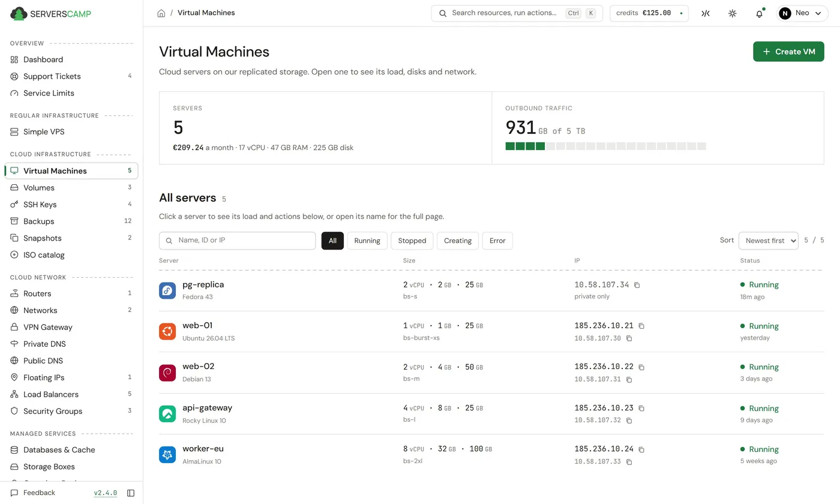The image size is (840, 504).
Task: Filter servers by Stopped
Action: click(412, 241)
